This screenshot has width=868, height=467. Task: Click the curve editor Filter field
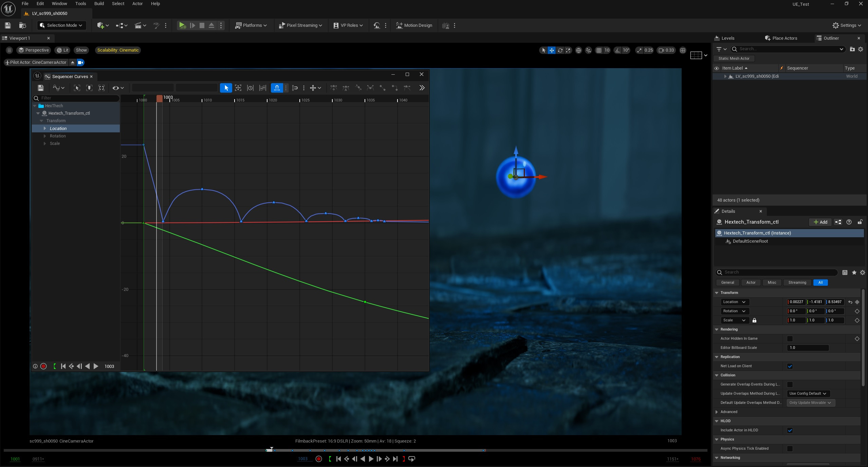76,98
